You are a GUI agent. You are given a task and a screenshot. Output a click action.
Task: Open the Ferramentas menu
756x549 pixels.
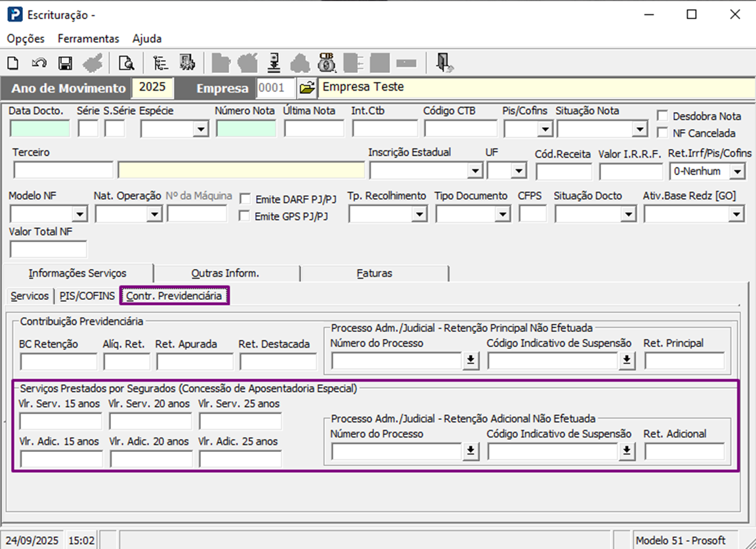point(88,39)
